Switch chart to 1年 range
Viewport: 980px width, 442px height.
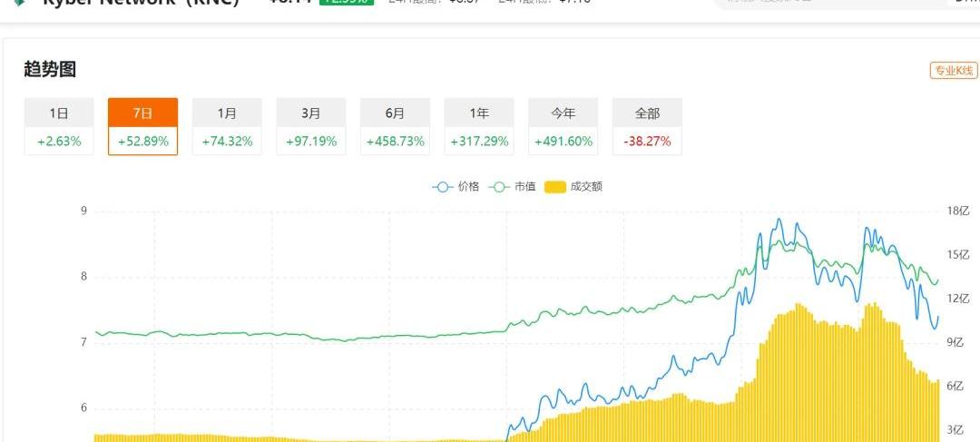(x=479, y=126)
